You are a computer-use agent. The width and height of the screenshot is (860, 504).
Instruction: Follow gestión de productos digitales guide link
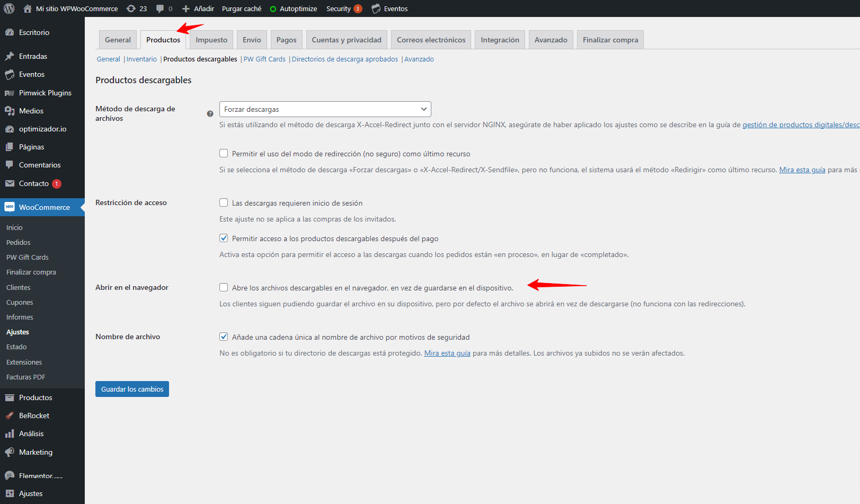pyautogui.click(x=801, y=125)
